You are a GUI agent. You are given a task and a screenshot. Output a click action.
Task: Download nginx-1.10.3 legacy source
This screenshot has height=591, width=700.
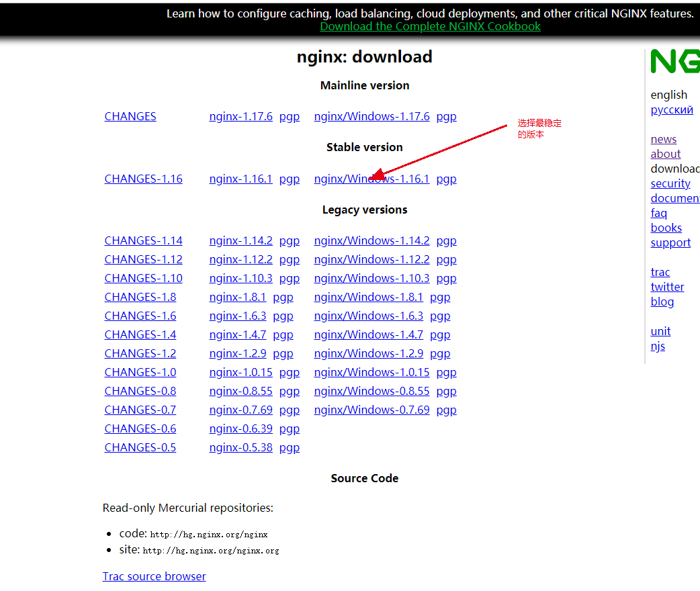240,278
